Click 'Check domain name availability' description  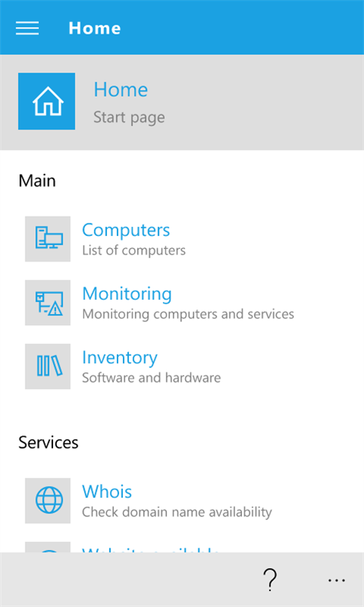pyautogui.click(x=177, y=512)
